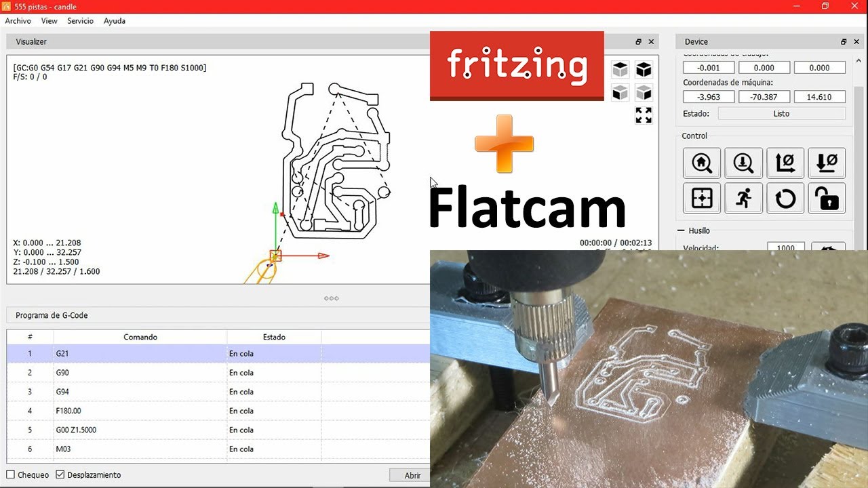Click the Comando column header

[x=140, y=337]
